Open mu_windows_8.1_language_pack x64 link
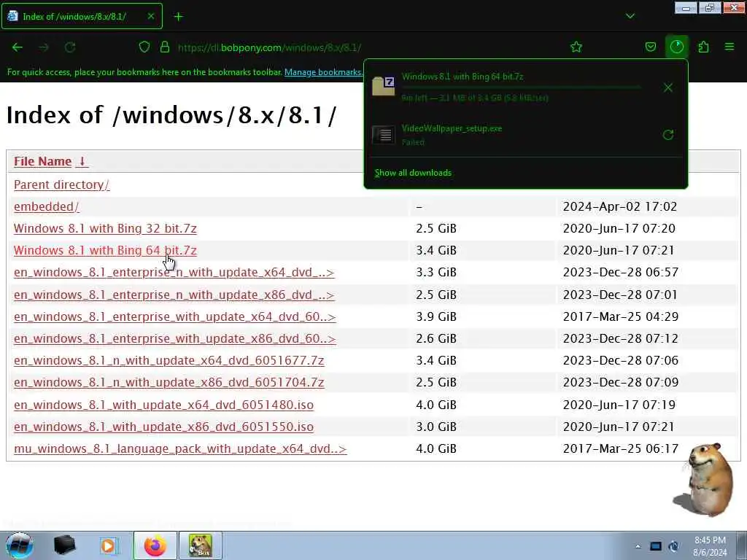747x560 pixels. point(180,448)
